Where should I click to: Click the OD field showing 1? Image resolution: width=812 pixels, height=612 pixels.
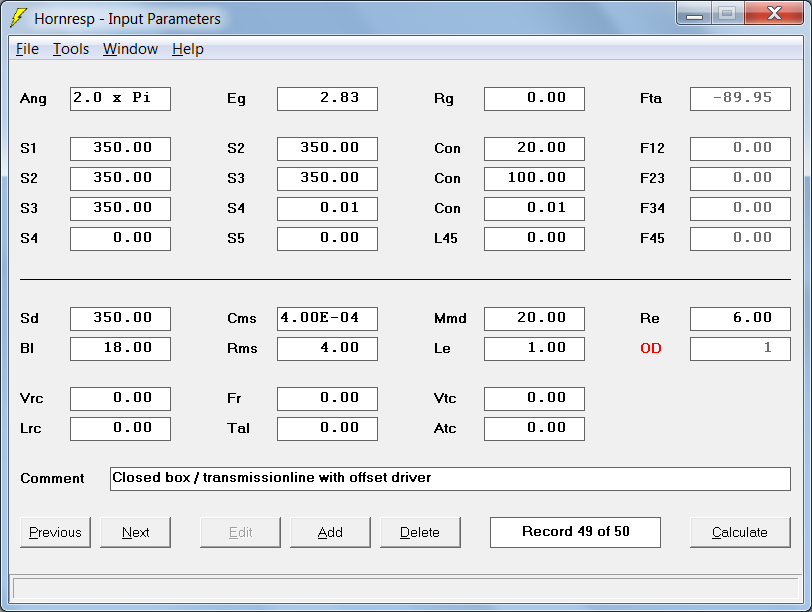741,348
